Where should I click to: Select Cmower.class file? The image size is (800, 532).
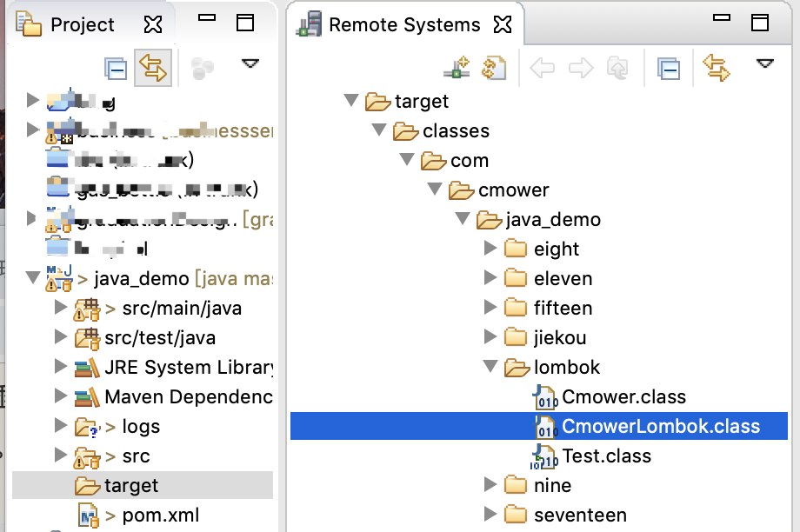coord(623,397)
